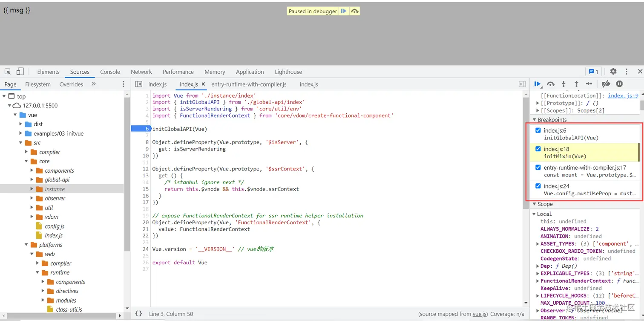Collapse the top frame tree node
The width and height of the screenshot is (644, 321).
coord(4,96)
